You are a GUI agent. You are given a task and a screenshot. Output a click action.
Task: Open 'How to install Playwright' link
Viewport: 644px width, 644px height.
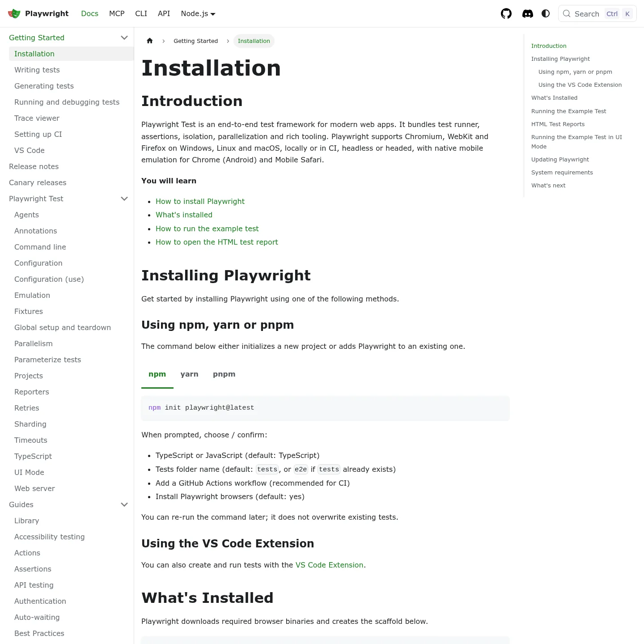click(200, 201)
